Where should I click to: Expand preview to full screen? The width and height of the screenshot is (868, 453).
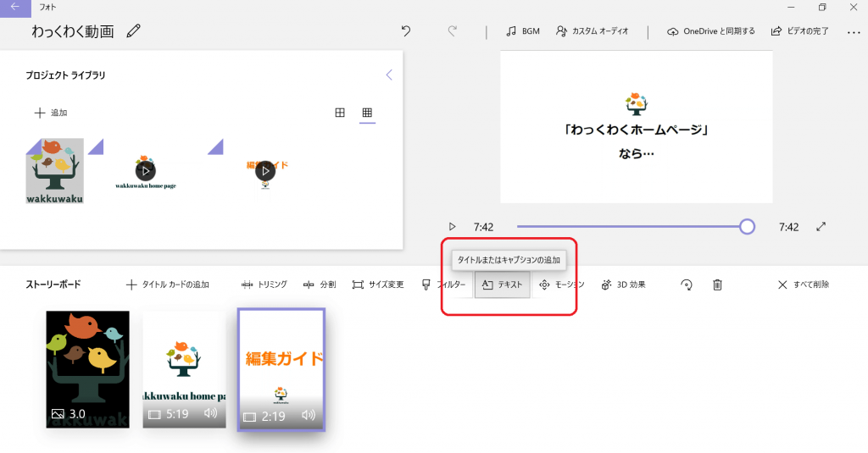click(821, 227)
